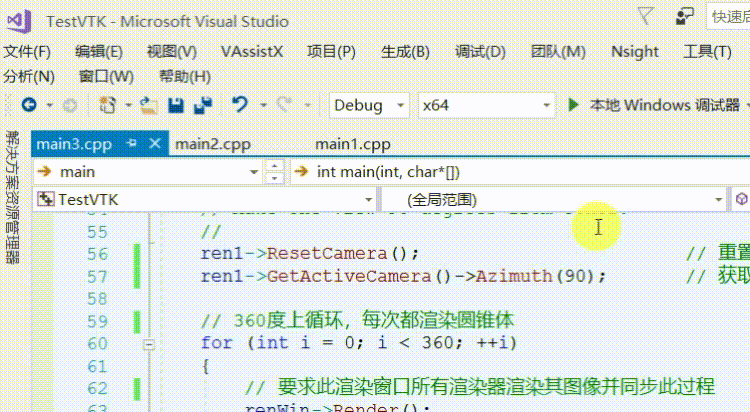
Task: Click the navigate backward arrow icon
Action: point(29,105)
